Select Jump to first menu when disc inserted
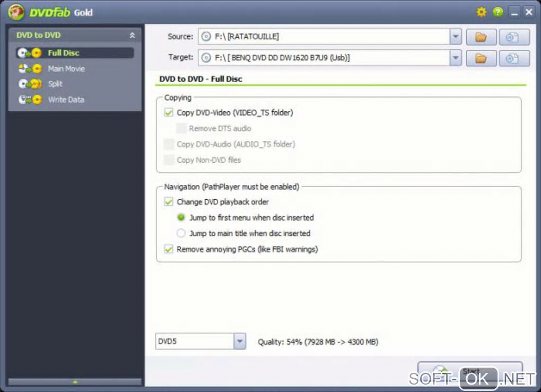 tap(181, 217)
